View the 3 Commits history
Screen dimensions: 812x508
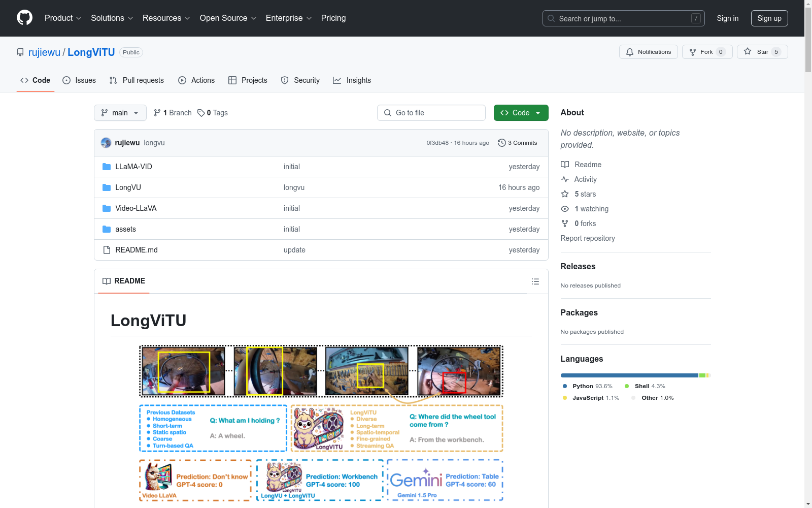tap(518, 143)
